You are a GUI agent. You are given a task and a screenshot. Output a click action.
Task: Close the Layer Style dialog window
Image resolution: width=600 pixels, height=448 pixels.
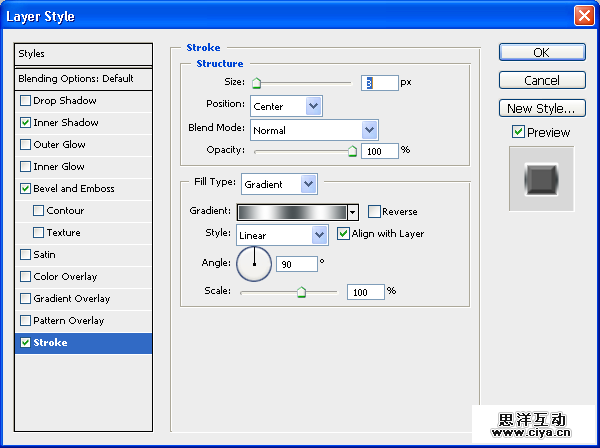(x=583, y=16)
